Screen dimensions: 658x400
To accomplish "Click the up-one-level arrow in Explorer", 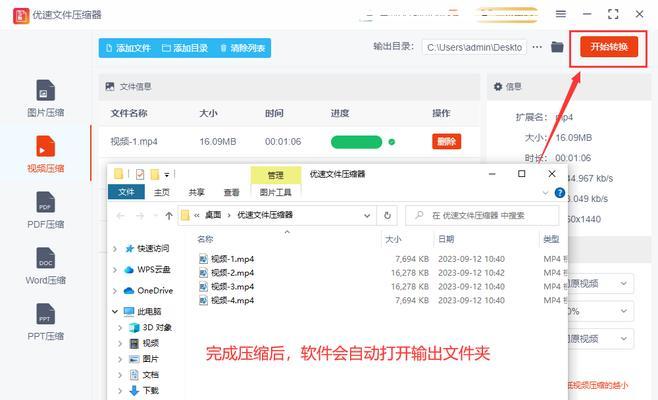I will pyautogui.click(x=169, y=216).
